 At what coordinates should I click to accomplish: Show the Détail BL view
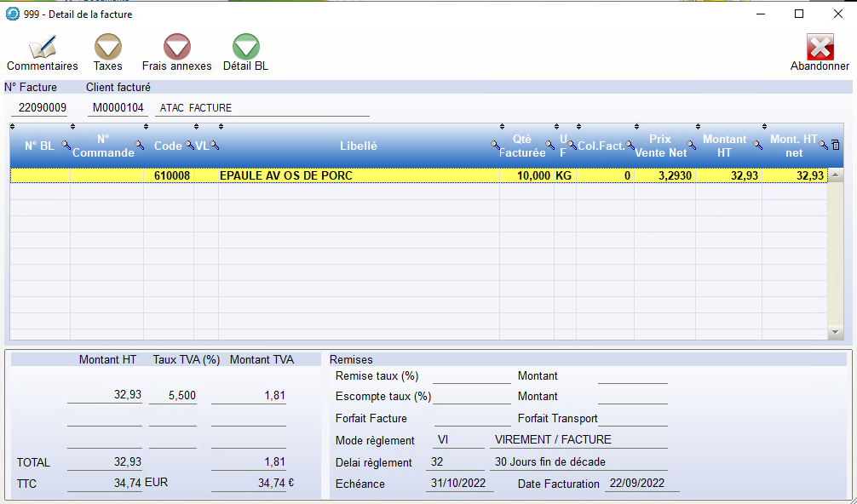point(245,53)
